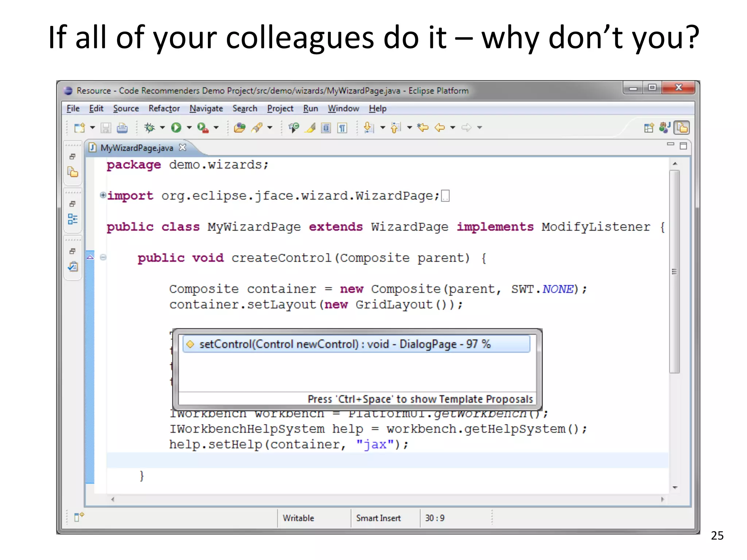Restore the view stack above the Tasks icon
The image size is (747, 560).
tap(73, 251)
